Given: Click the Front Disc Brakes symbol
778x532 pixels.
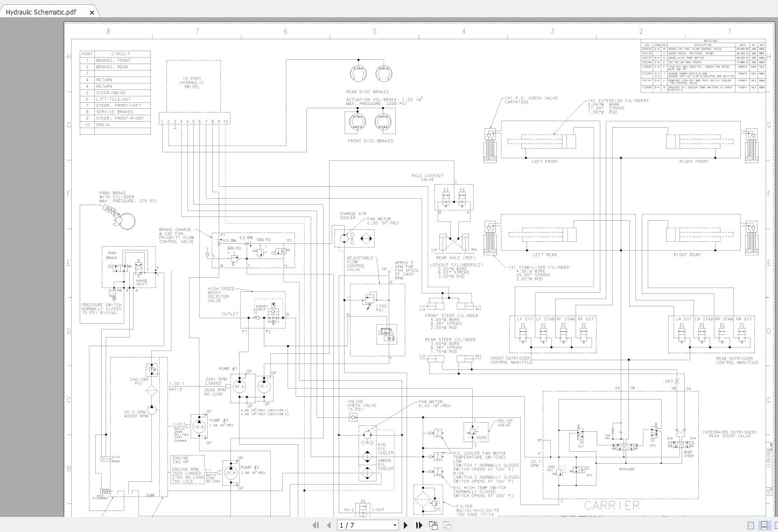Looking at the screenshot, I should (369, 122).
